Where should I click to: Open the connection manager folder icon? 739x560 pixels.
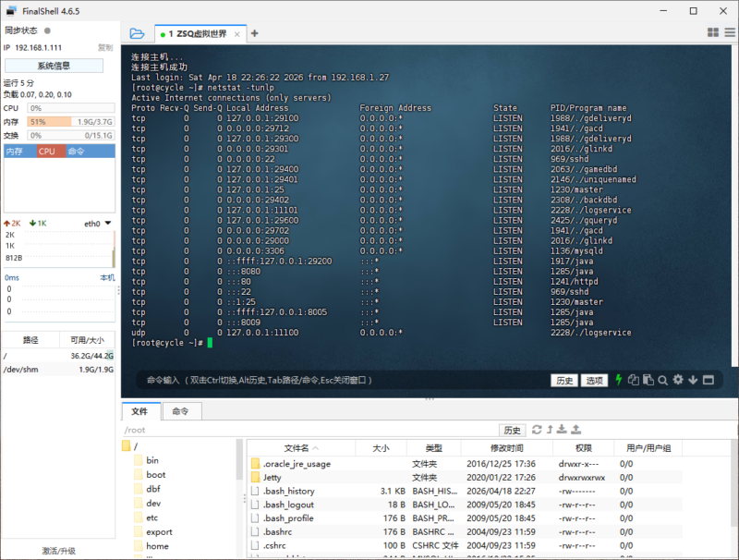point(137,33)
